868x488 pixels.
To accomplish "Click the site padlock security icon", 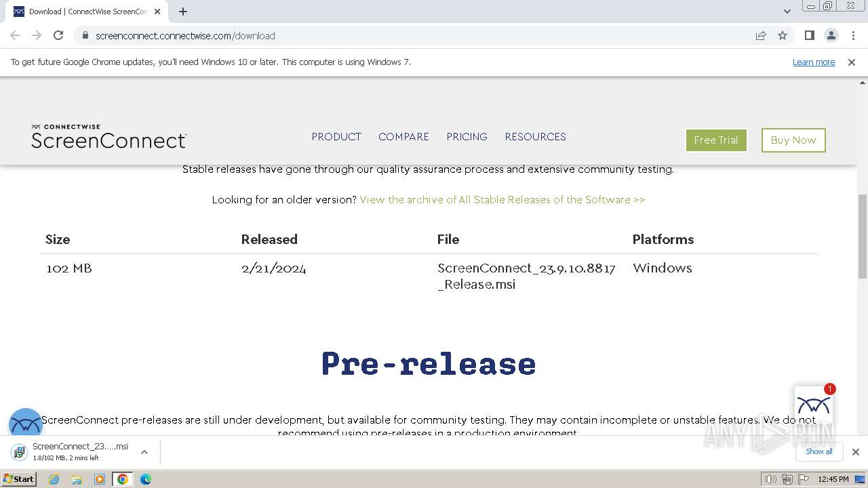I will (85, 35).
